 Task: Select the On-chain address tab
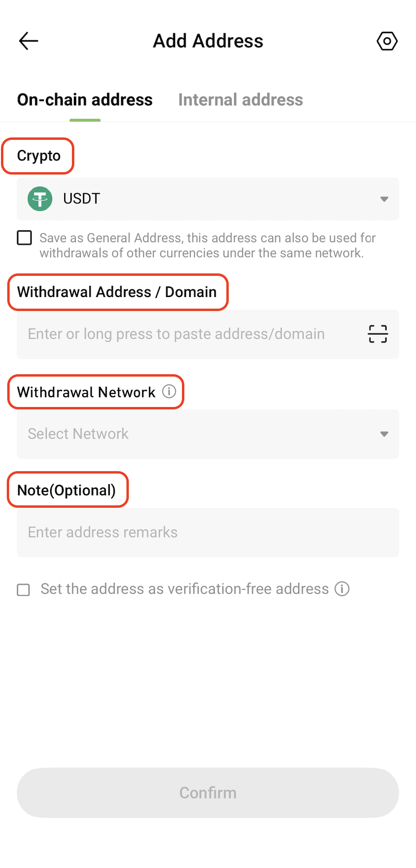(85, 100)
